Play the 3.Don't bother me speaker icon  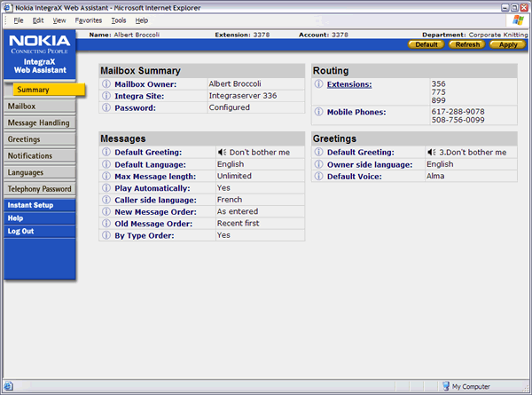(432, 152)
